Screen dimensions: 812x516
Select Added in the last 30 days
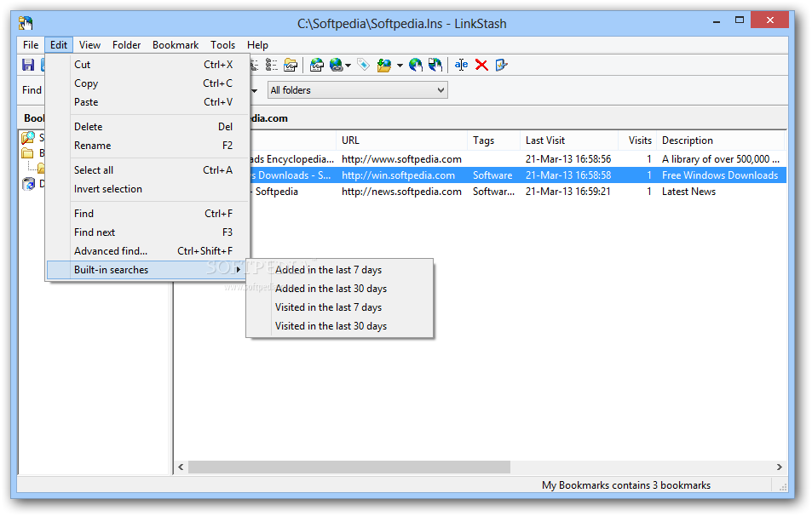(x=339, y=289)
